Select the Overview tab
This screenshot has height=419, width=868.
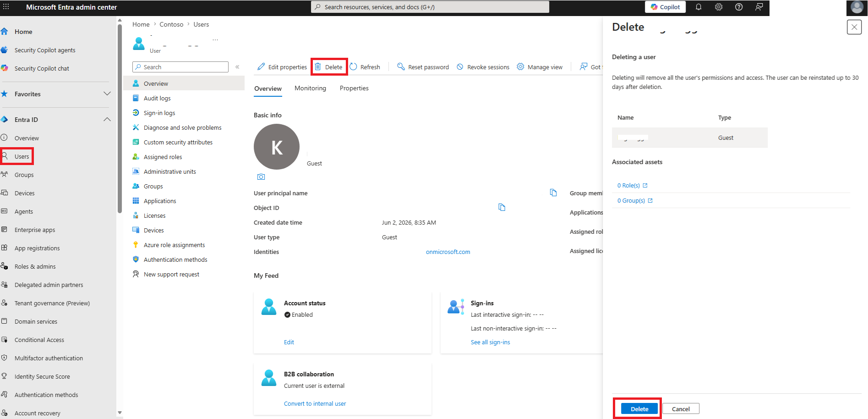(268, 88)
